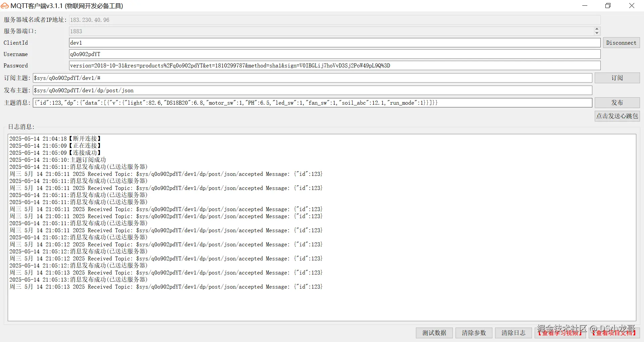Select log line 21:05:10:主题订阅成功
Viewport: 644px width, 342px height.
(58, 160)
